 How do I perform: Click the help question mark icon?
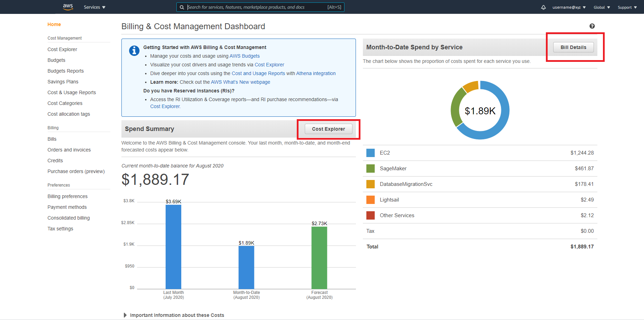tap(592, 26)
